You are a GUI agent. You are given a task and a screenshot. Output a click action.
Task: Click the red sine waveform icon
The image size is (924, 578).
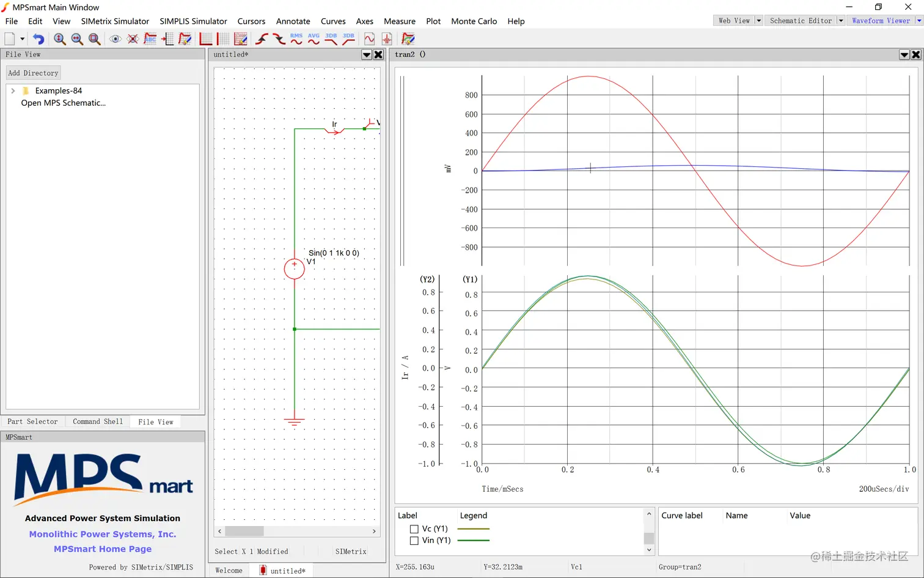pos(370,39)
